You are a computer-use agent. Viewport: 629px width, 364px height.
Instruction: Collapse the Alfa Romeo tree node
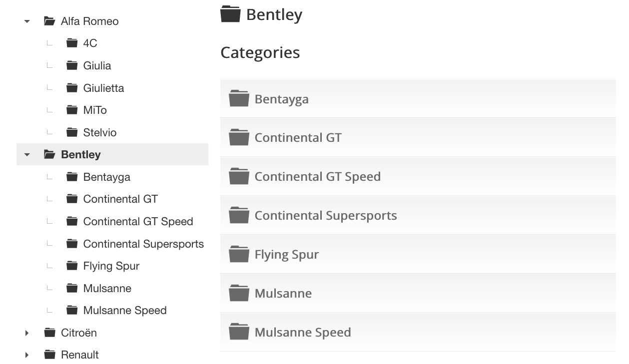point(27,21)
